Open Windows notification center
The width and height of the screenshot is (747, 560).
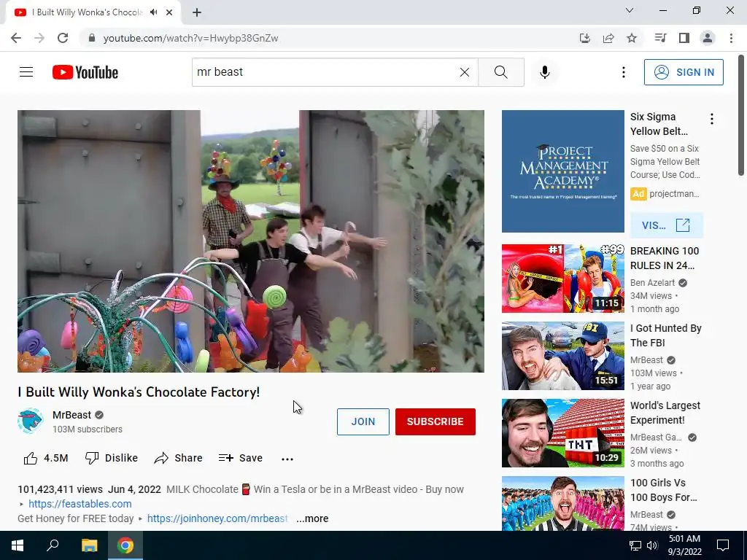pos(723,545)
